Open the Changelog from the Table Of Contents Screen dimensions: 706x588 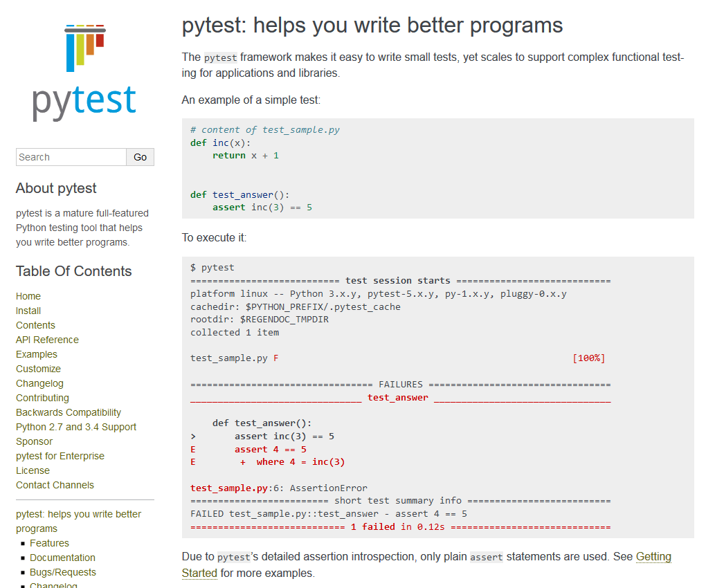tap(39, 383)
